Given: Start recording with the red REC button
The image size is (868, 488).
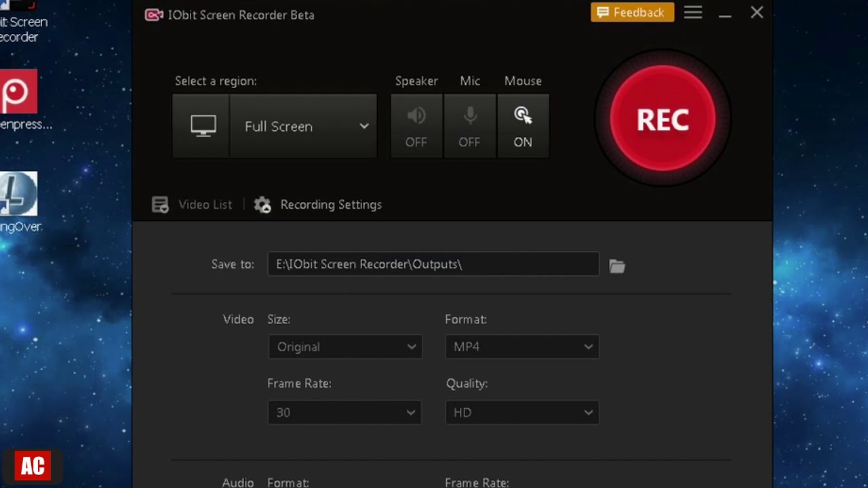Looking at the screenshot, I should [x=663, y=119].
